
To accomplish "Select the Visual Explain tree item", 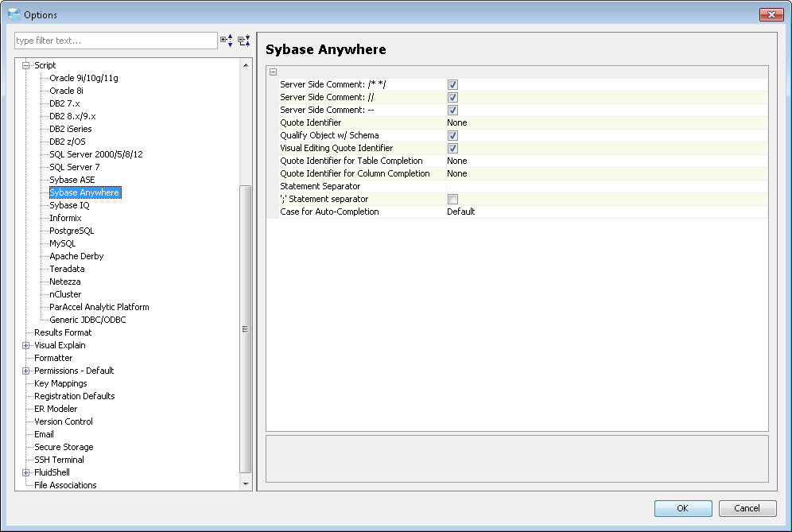I will 60,346.
